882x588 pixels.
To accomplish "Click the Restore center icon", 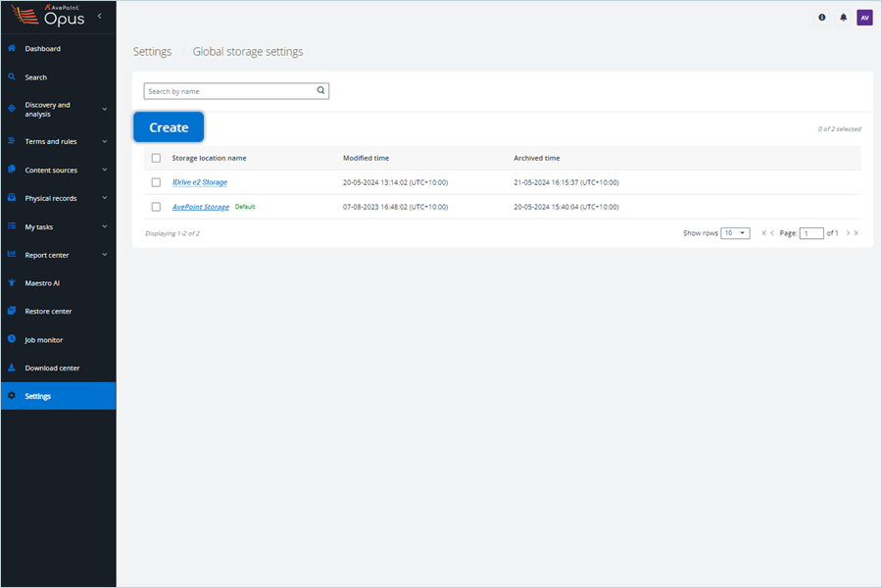I will (11, 311).
